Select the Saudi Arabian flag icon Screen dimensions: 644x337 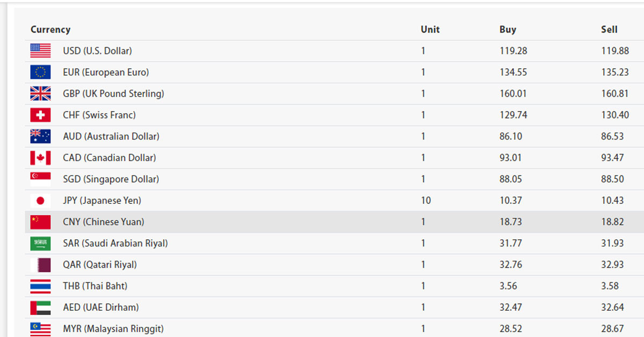tap(40, 244)
